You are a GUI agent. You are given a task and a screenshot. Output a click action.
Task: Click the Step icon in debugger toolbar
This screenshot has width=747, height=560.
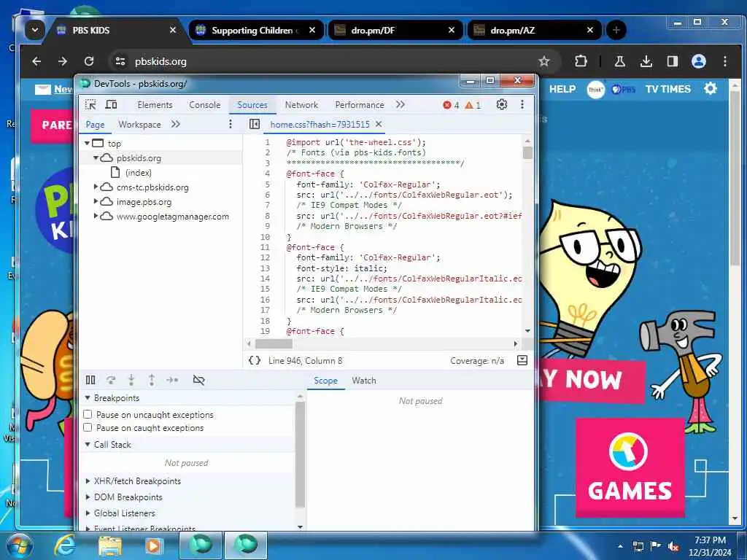coord(172,379)
